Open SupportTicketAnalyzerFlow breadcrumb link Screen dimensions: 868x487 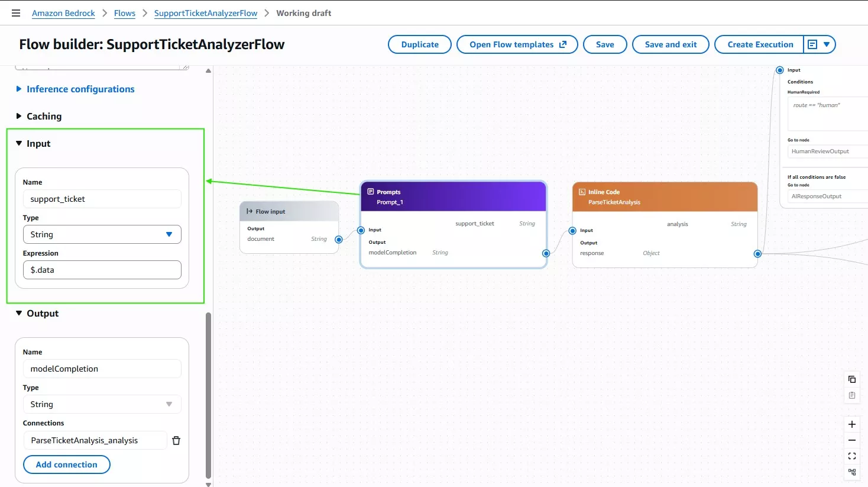tap(206, 13)
